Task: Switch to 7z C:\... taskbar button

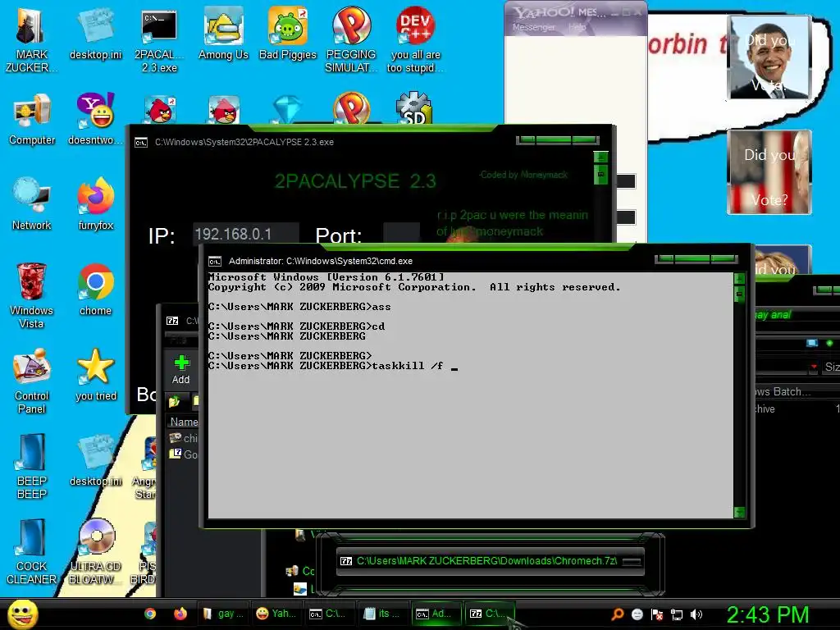Action: 489,614
